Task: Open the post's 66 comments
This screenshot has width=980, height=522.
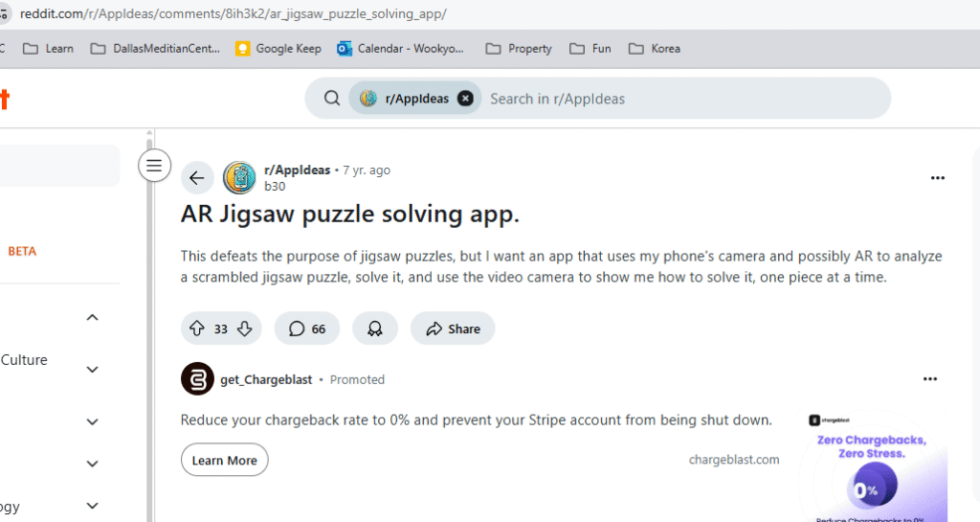Action: pos(307,329)
